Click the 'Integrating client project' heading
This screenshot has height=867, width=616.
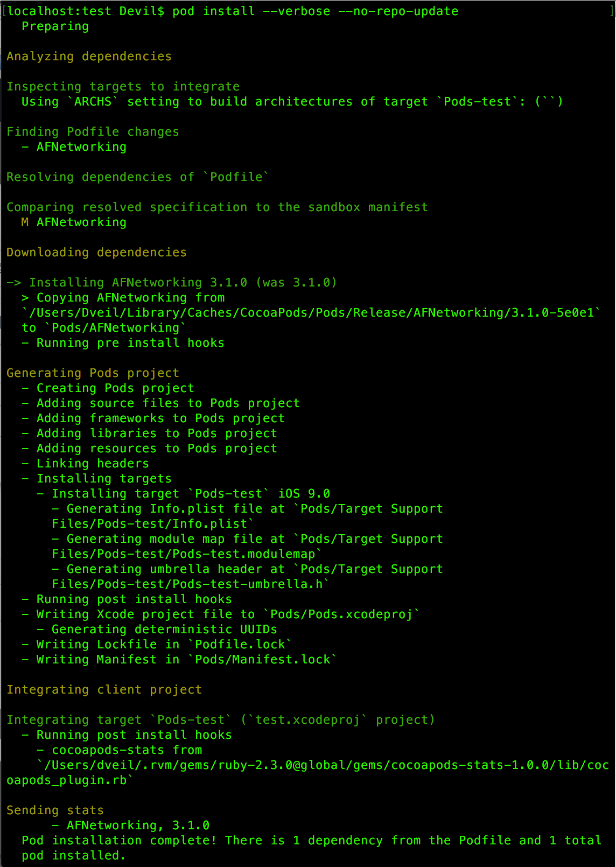pos(104,690)
